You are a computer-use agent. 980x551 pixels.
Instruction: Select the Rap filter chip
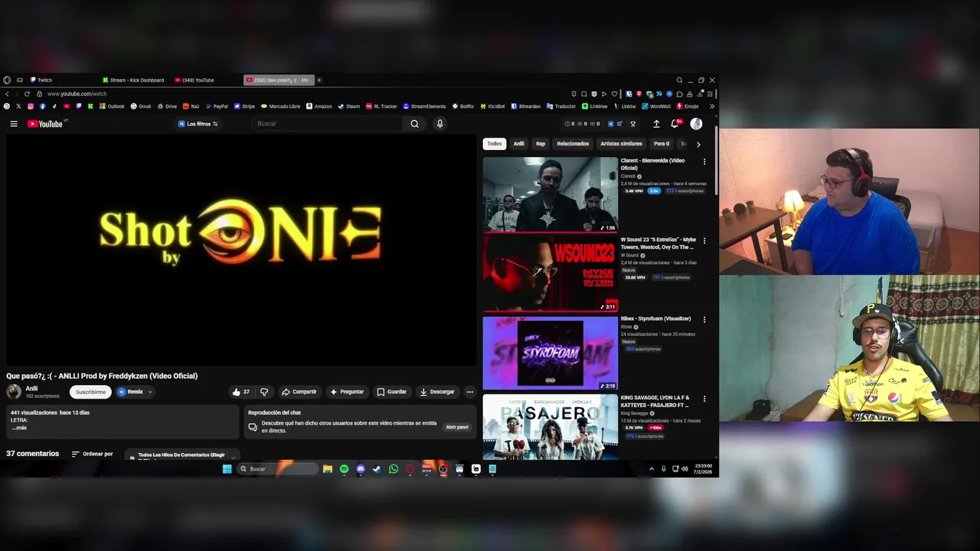541,144
